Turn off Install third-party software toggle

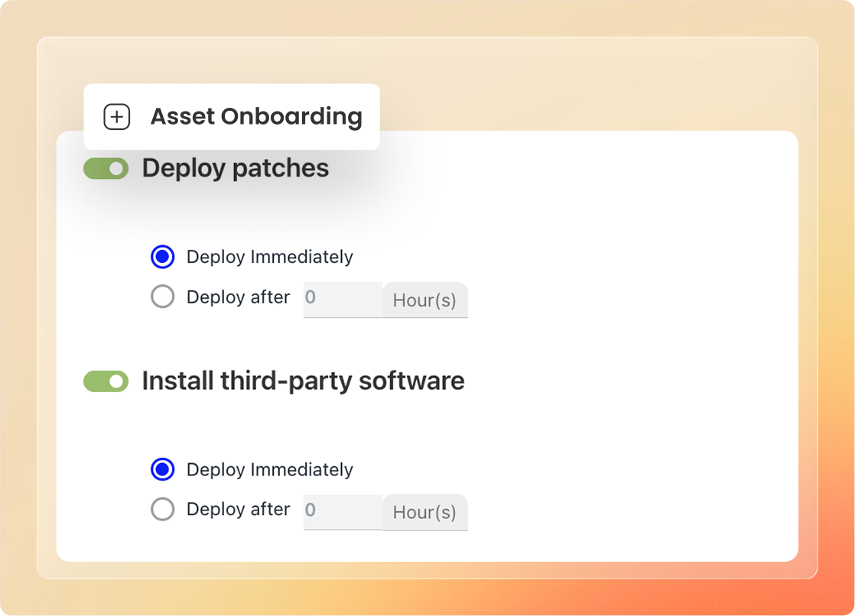106,381
